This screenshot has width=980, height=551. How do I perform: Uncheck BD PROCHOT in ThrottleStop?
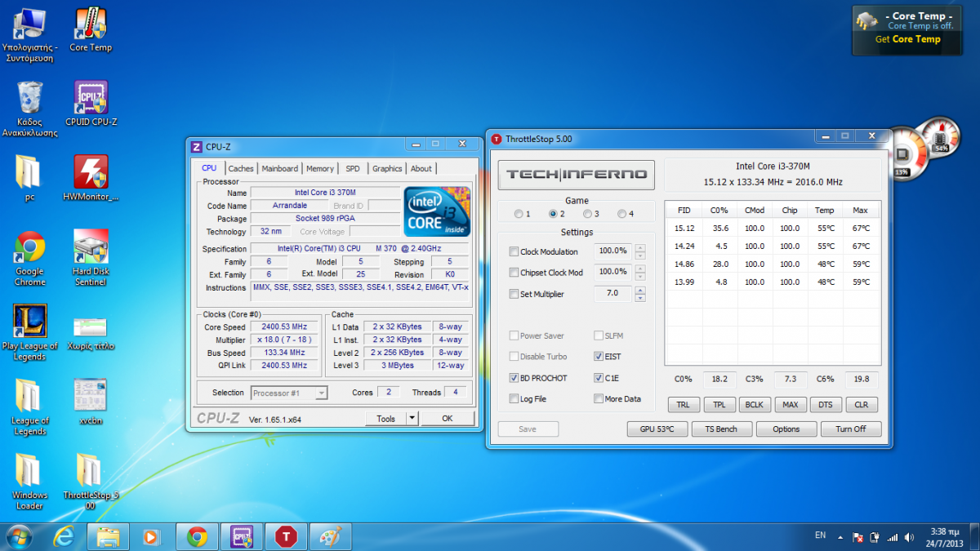514,378
